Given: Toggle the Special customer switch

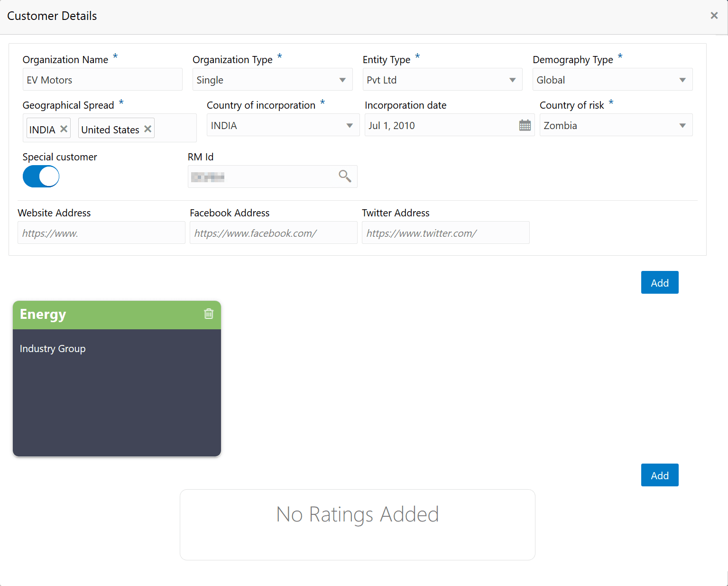Looking at the screenshot, I should pyautogui.click(x=41, y=177).
